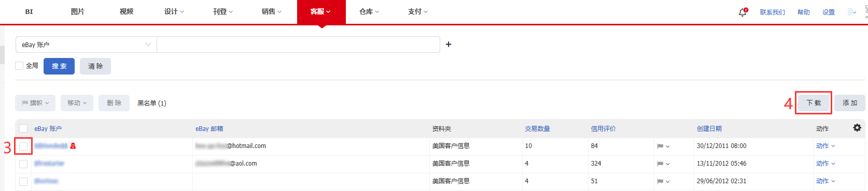
Task: Click flag icon in the 13/11/2012 row
Action: pos(663,164)
